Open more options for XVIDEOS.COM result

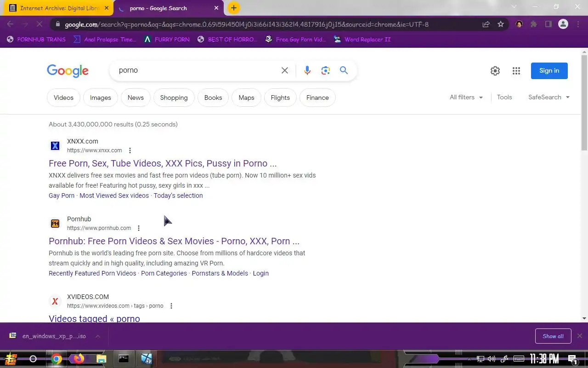[x=171, y=306]
